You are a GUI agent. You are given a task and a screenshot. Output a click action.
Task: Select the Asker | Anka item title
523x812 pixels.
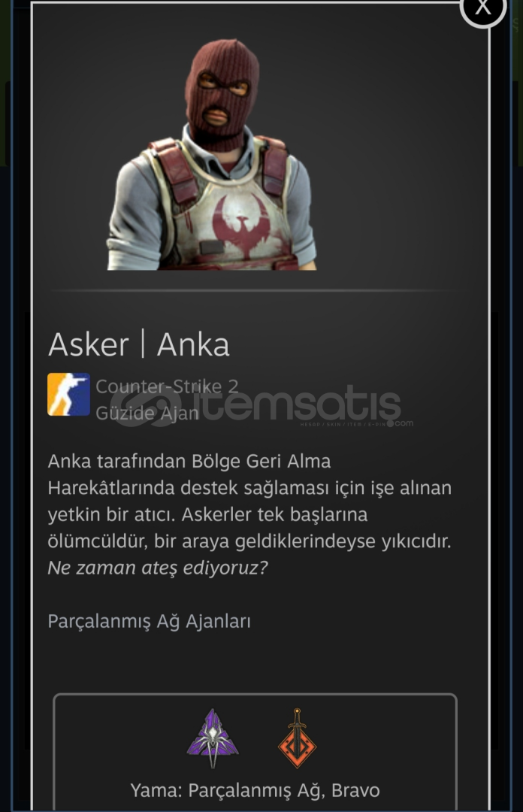tap(139, 344)
